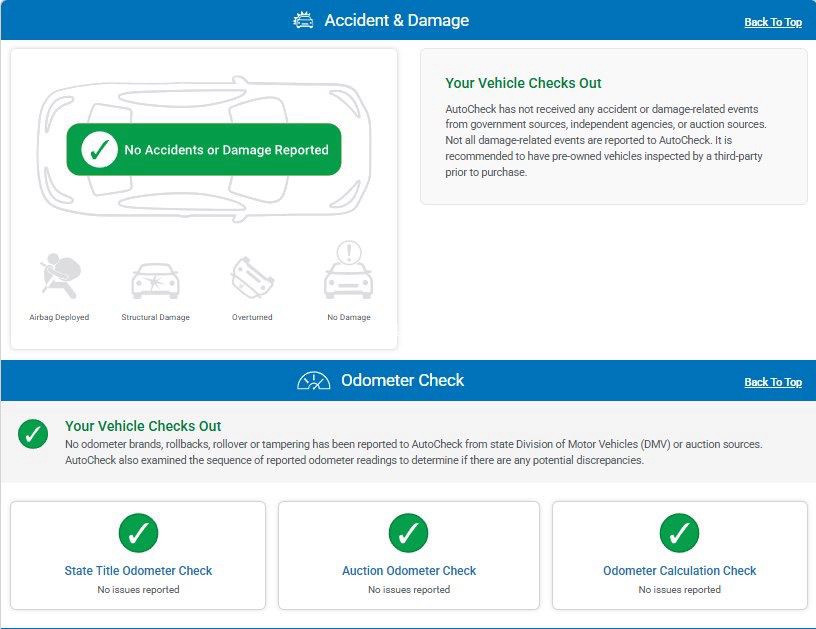The image size is (816, 629).
Task: Click checkmark above State Title Odometer Check
Action: click(x=138, y=533)
